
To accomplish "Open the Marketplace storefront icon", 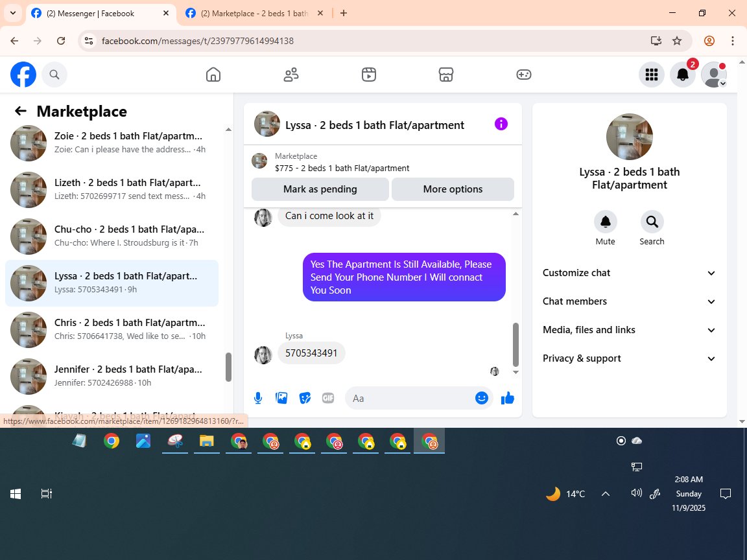I will tap(446, 75).
